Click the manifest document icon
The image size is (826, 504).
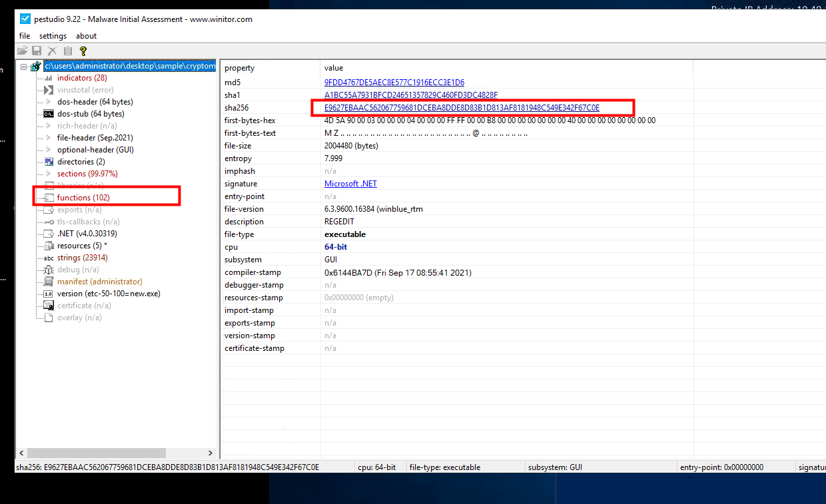pos(48,282)
